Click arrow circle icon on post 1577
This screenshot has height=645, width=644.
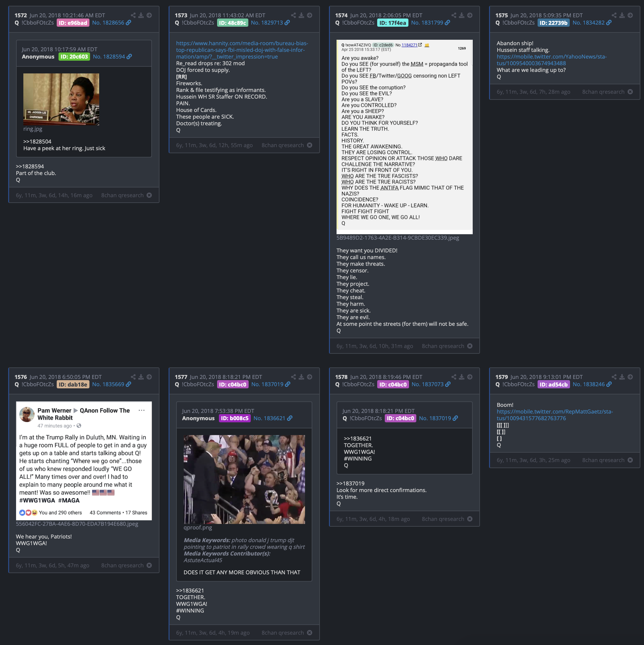click(310, 377)
